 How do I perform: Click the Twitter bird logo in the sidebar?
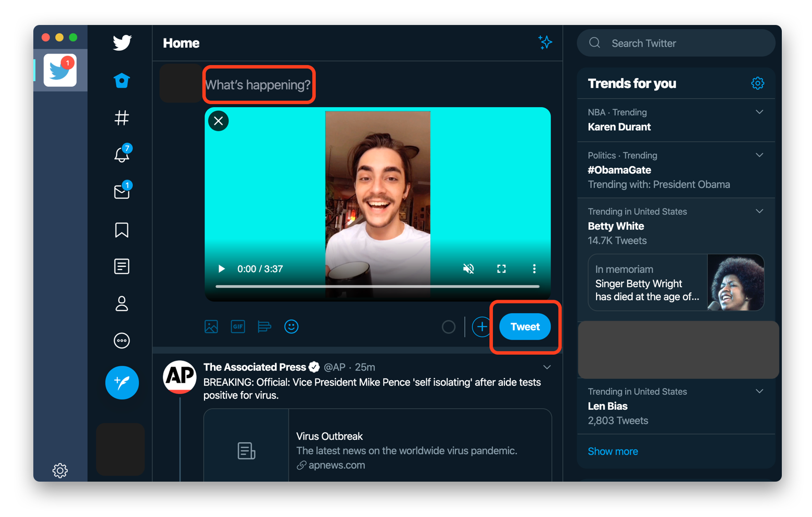pos(122,43)
